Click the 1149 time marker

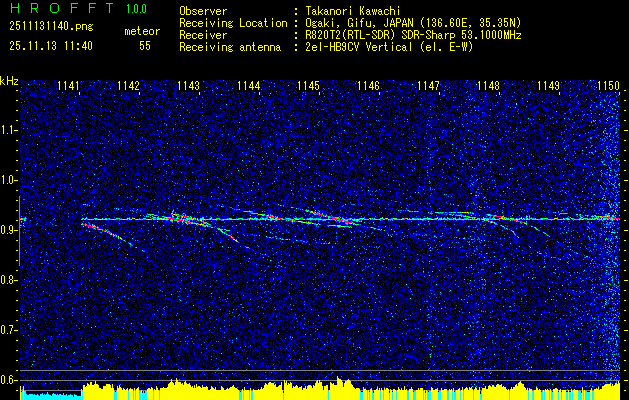point(548,85)
